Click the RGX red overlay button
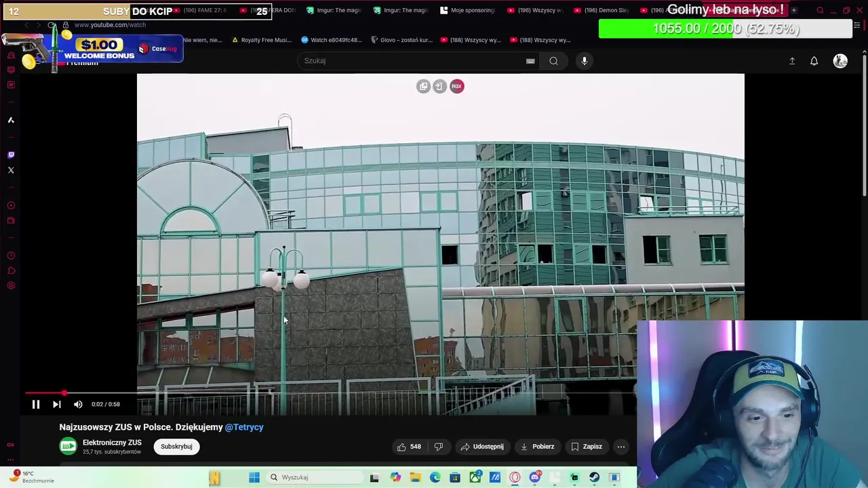 [457, 86]
